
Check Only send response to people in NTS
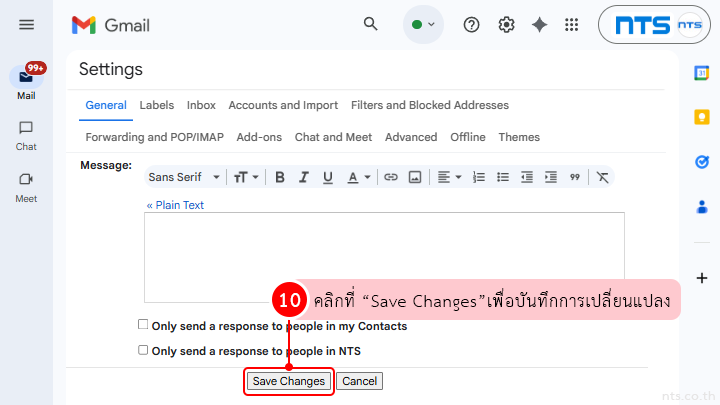tap(143, 350)
